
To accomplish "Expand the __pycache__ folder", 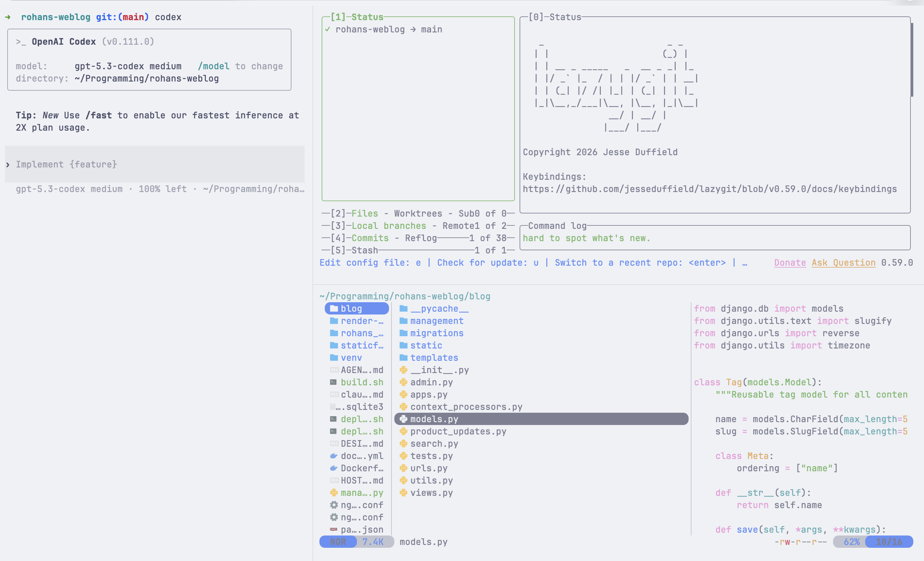I will coord(439,309).
